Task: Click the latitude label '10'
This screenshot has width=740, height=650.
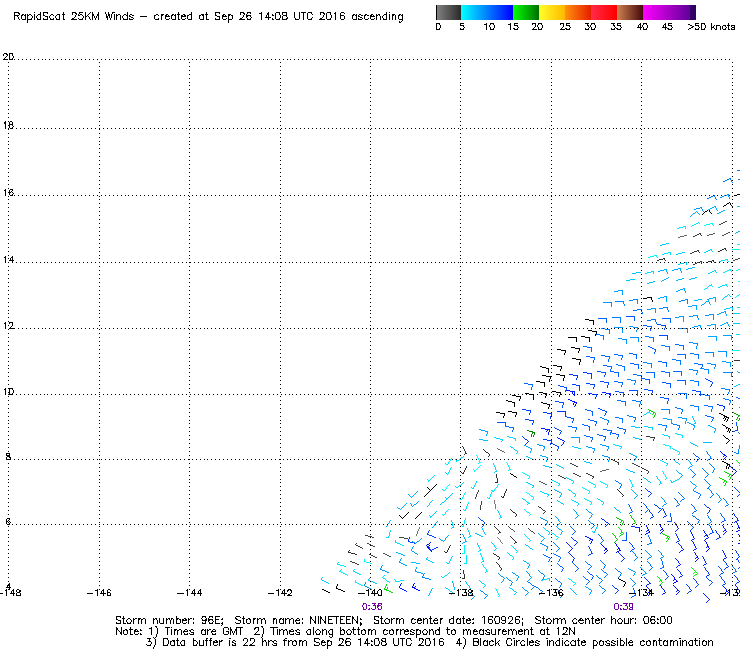Action: click(x=8, y=392)
